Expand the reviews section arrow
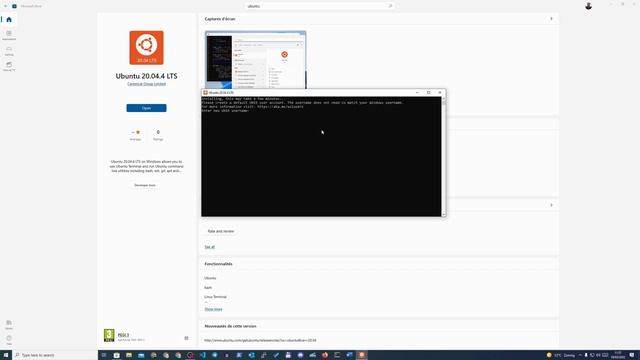 pos(551,205)
